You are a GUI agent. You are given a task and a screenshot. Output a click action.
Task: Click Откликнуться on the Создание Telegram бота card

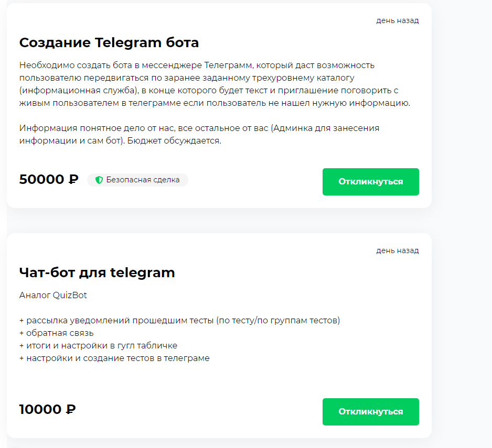click(370, 182)
